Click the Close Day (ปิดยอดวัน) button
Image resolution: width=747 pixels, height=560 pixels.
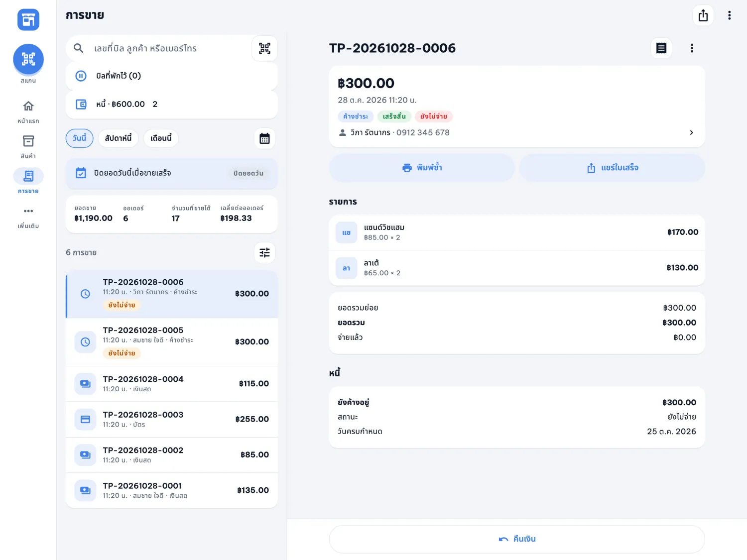coord(249,173)
